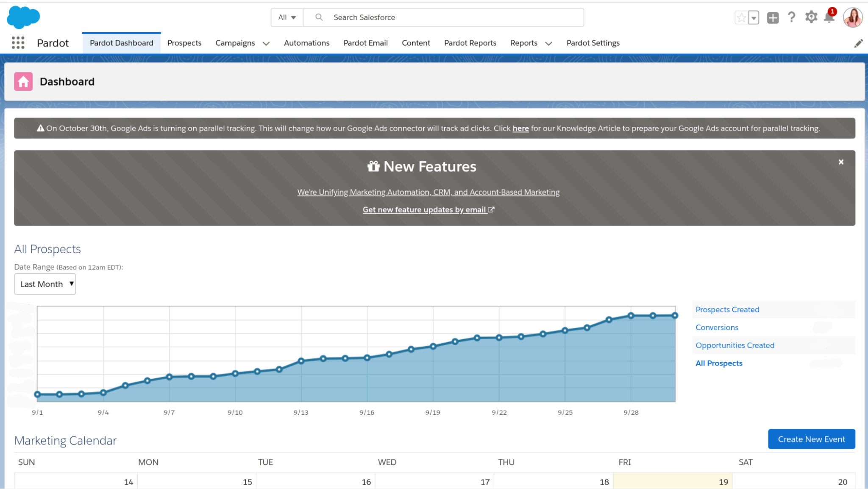The width and height of the screenshot is (868, 489).
Task: Open the Salesforce app launcher grid icon
Action: tap(18, 42)
